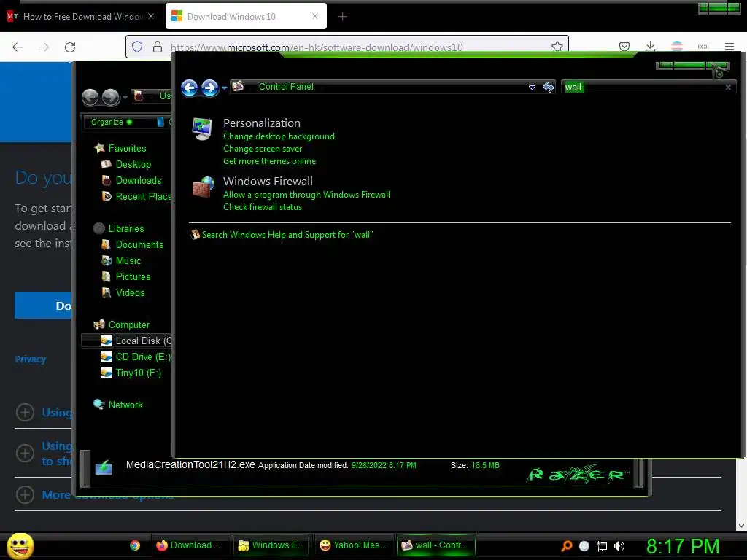
Task: Open Music library in sidebar
Action: point(128,260)
